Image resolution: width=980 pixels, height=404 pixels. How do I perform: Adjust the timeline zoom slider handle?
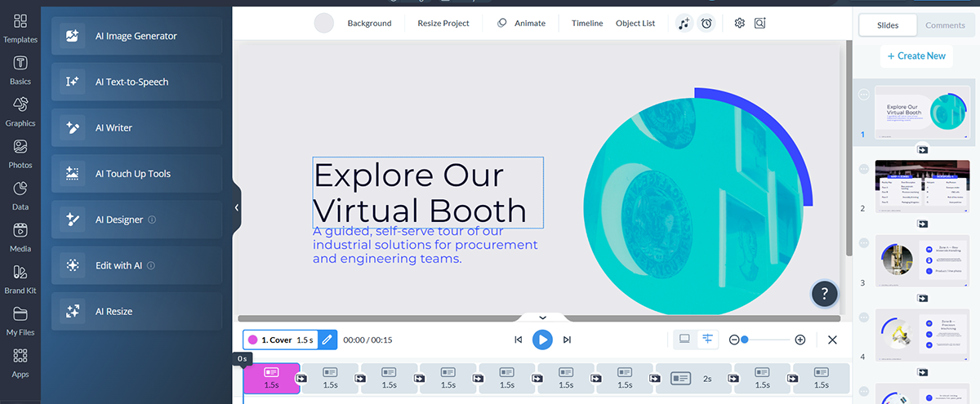click(x=745, y=340)
